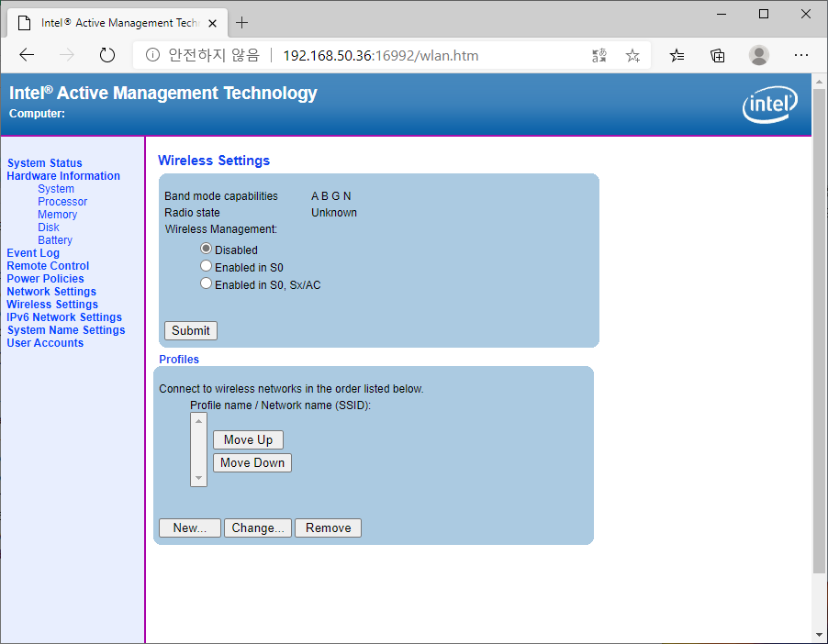Viewport: 828px width, 644px height.
Task: Reload the current page
Action: point(107,55)
